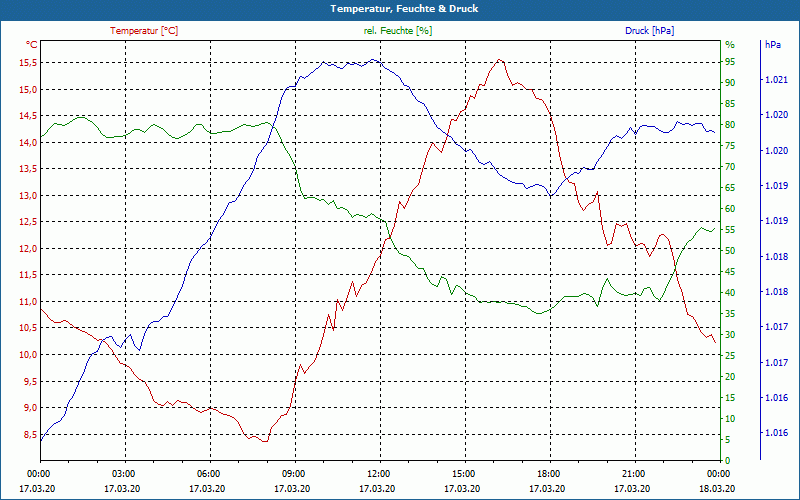Click the green '25' humidity axis tick
Image resolution: width=800 pixels, height=500 pixels.
pyautogui.click(x=730, y=356)
